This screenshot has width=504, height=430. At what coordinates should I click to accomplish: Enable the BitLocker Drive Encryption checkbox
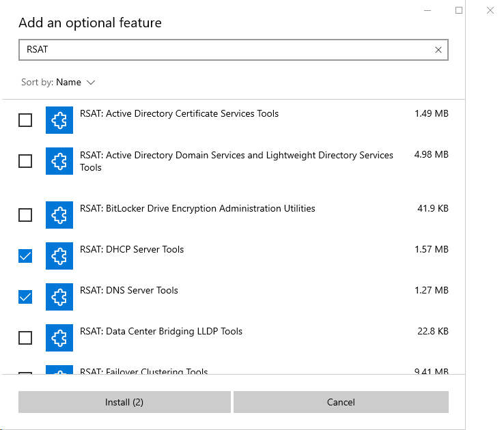click(25, 215)
